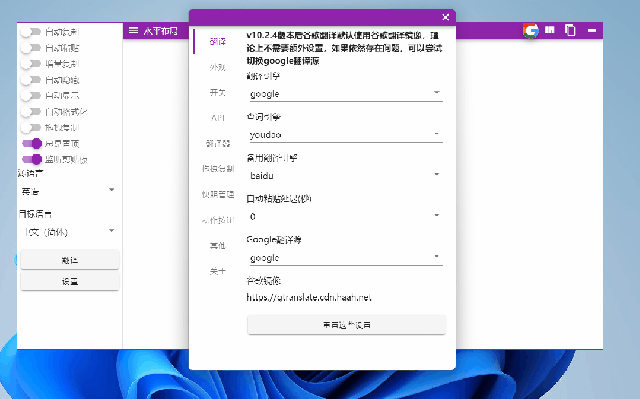Close the settings dialog with the X
The image size is (640, 399).
445,17
